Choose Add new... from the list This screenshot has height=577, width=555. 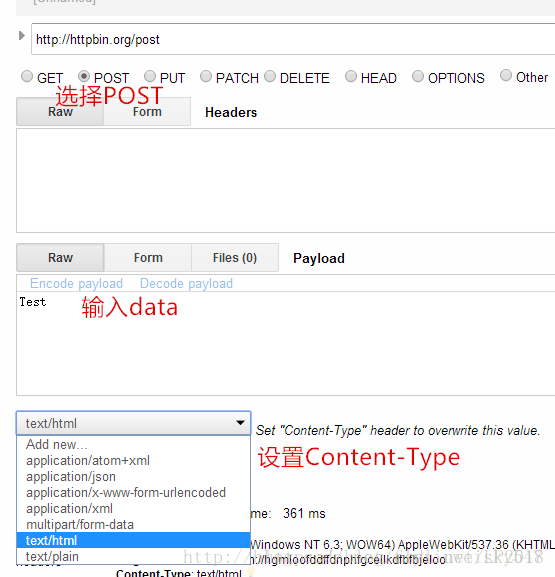tap(134, 445)
